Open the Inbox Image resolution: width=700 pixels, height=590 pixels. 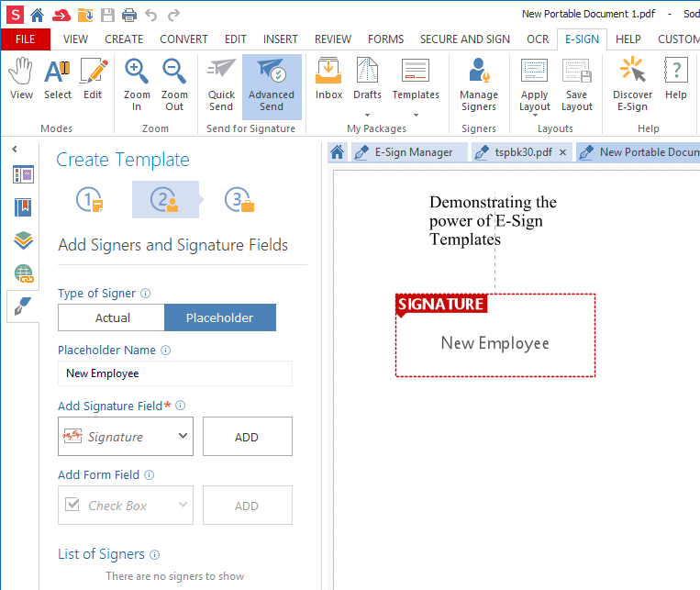329,79
